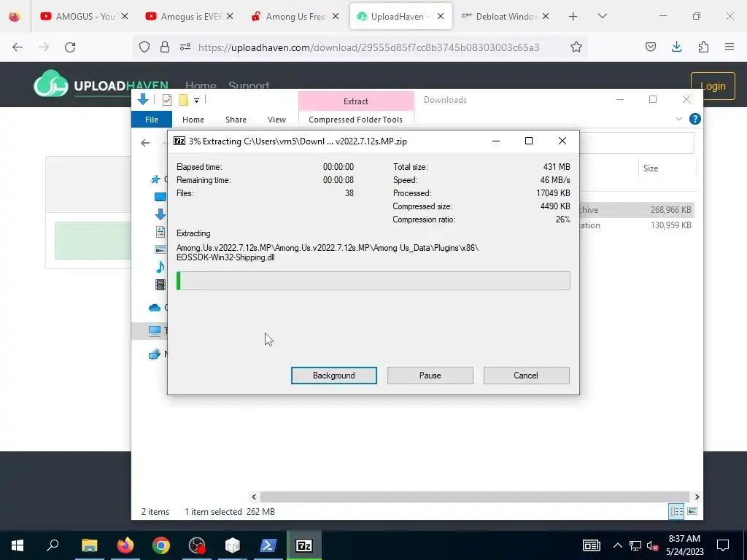
Task: Select file row sized 130,959 KB
Action: 636,225
